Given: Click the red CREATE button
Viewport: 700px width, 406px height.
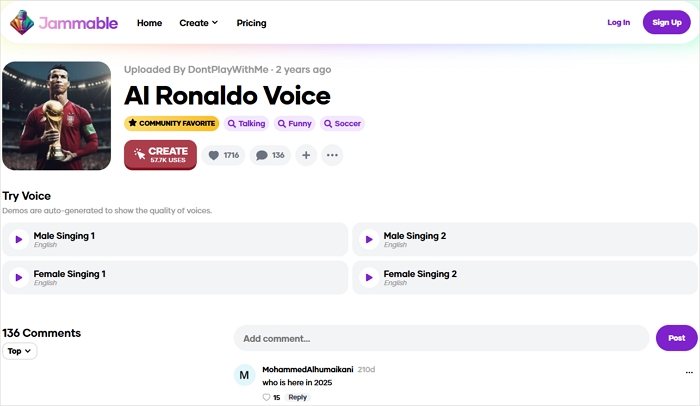Looking at the screenshot, I should pos(160,155).
